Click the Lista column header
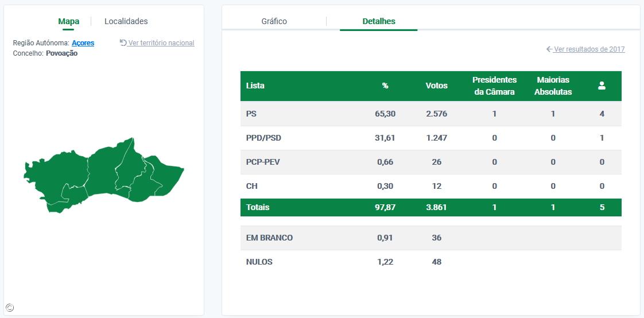644x318 pixels. coord(255,86)
